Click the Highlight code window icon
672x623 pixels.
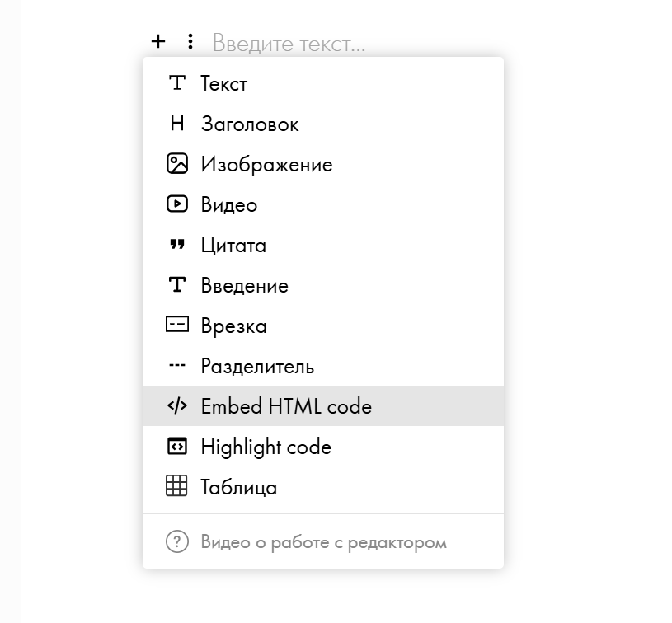[x=177, y=446]
